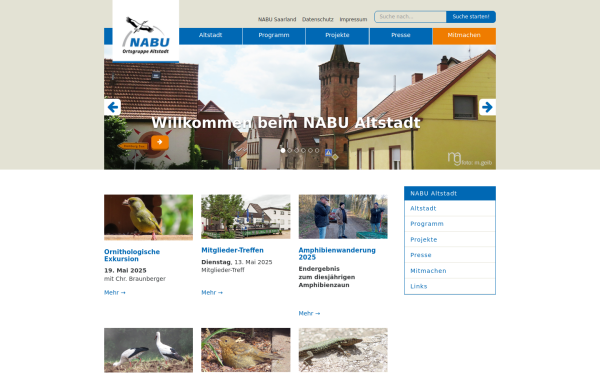Image resolution: width=600 pixels, height=375 pixels.
Task: Select 'Altstadt' in the sidebar menu
Action: coord(450,209)
